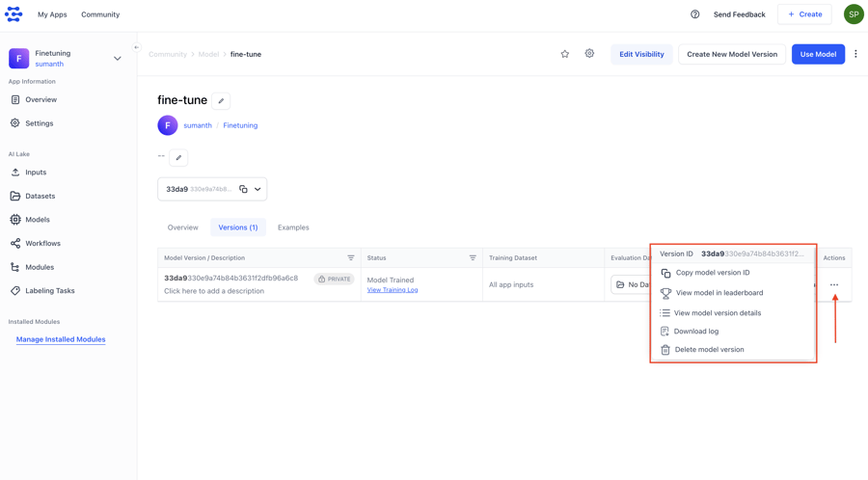Click the pencil icon beside fine-tune title

(221, 101)
